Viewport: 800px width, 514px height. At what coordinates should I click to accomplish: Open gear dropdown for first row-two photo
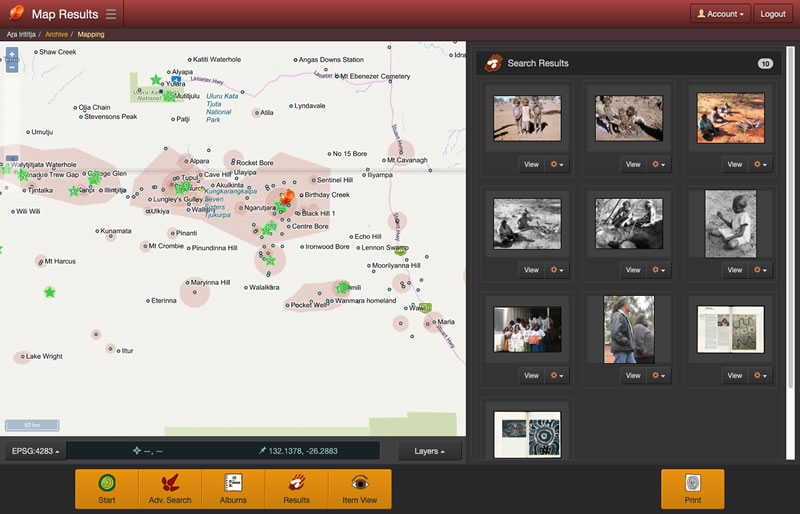coord(557,270)
